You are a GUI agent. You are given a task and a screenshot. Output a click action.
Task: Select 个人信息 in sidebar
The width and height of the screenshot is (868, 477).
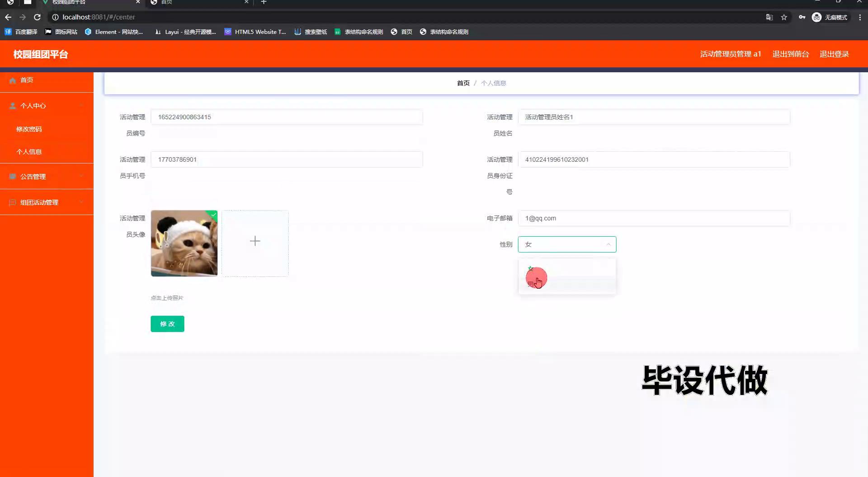[x=29, y=152]
